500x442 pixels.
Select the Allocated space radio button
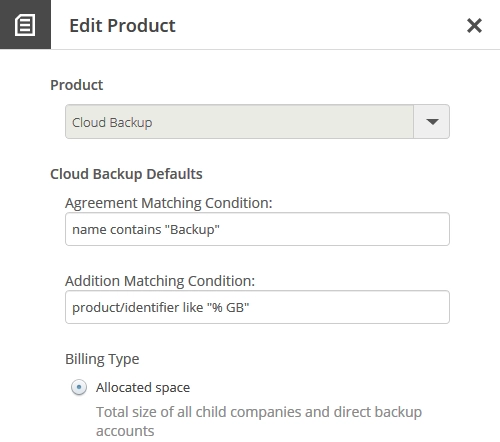pos(79,387)
